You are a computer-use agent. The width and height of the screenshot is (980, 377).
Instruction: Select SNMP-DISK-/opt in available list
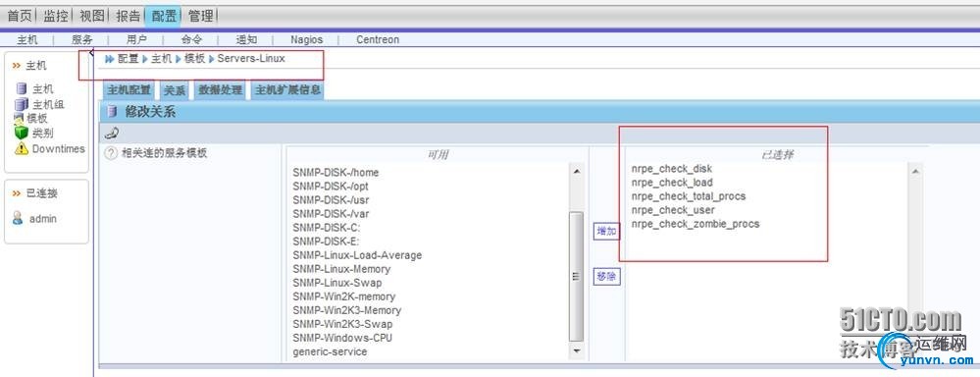331,187
